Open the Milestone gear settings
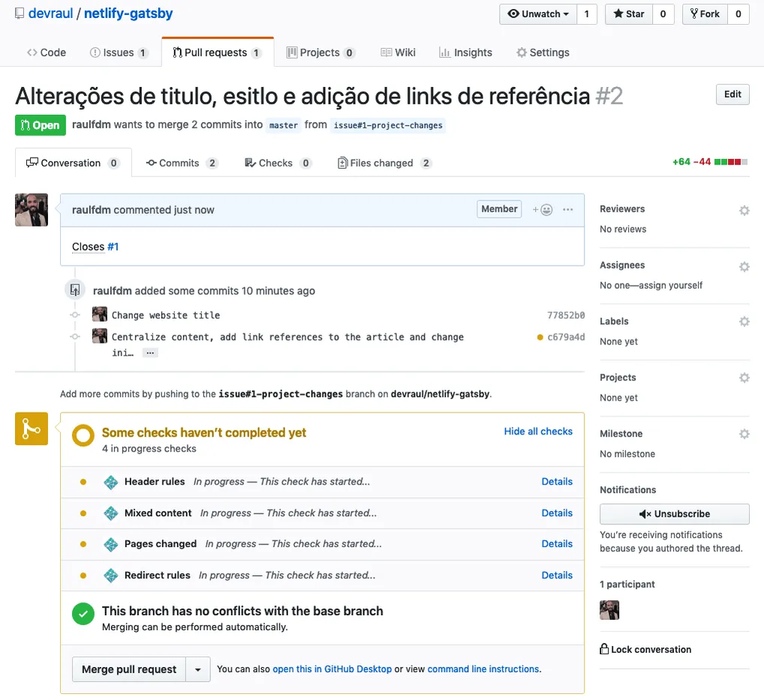The height and width of the screenshot is (700, 764). click(x=744, y=434)
